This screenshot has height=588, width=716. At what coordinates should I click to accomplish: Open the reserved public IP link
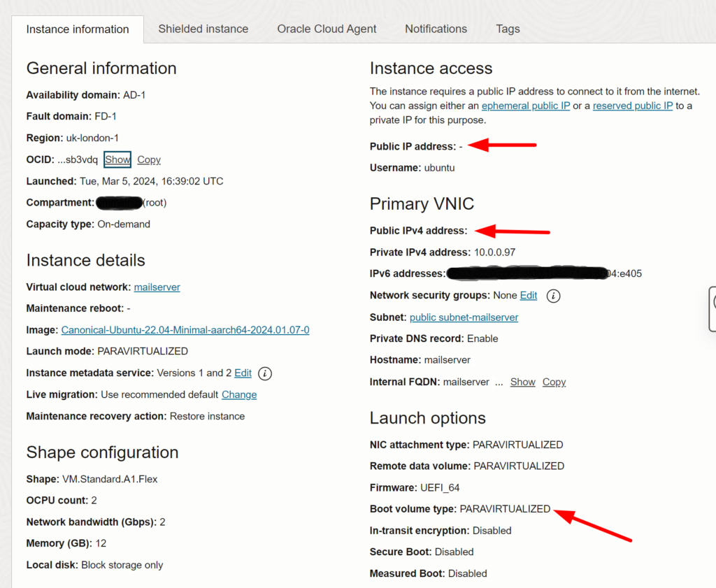(x=633, y=106)
